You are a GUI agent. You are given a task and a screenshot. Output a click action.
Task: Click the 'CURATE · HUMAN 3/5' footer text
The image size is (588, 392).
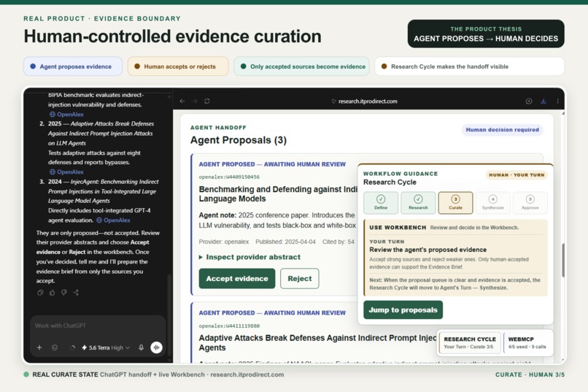tap(530, 374)
